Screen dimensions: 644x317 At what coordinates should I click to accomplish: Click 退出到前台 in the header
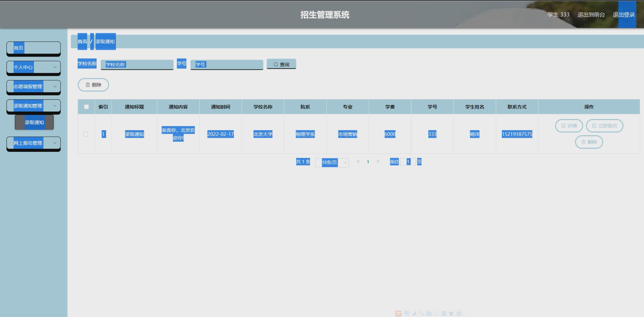[x=591, y=15]
